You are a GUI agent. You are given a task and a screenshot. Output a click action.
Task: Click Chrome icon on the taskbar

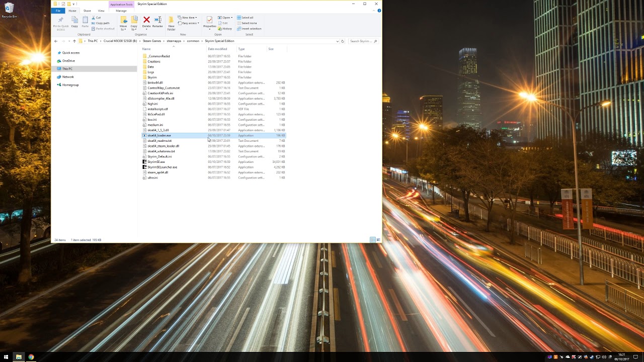pyautogui.click(x=31, y=357)
